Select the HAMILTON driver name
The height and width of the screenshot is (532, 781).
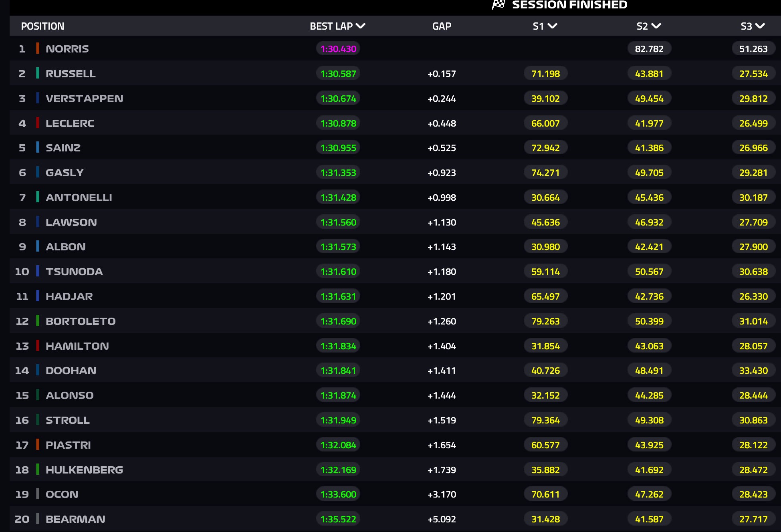[x=77, y=346]
